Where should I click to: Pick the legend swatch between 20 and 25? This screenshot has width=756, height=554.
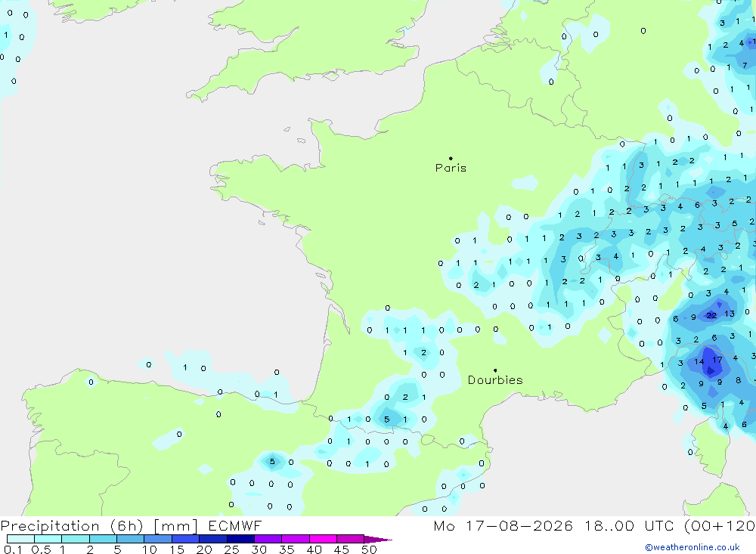(212, 539)
